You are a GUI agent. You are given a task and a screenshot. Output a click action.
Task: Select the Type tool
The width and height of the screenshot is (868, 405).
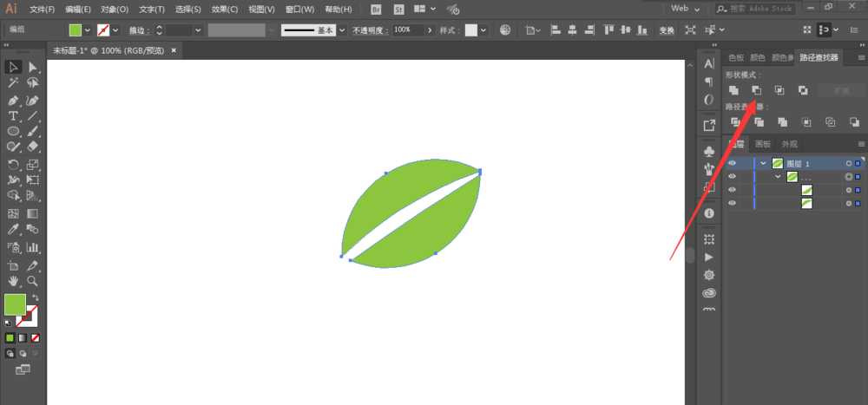tap(13, 116)
